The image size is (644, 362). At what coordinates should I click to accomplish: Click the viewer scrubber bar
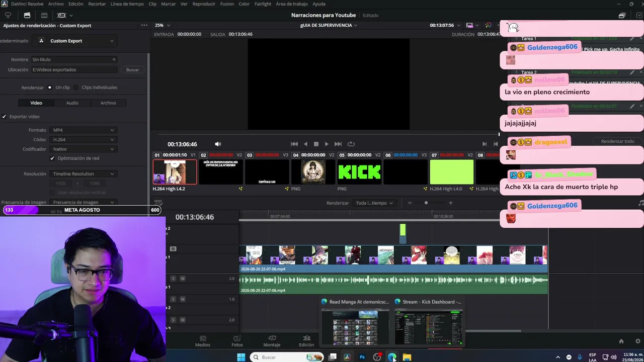pyautogui.click(x=329, y=135)
